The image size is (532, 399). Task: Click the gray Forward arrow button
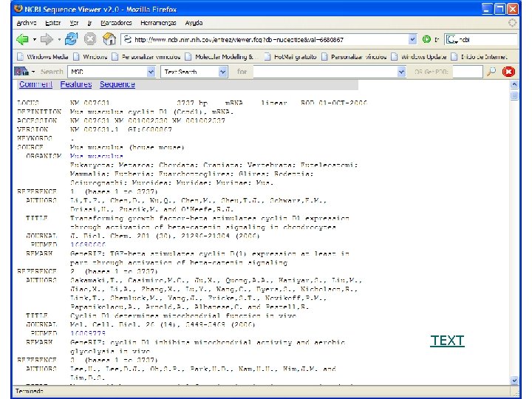[47, 39]
